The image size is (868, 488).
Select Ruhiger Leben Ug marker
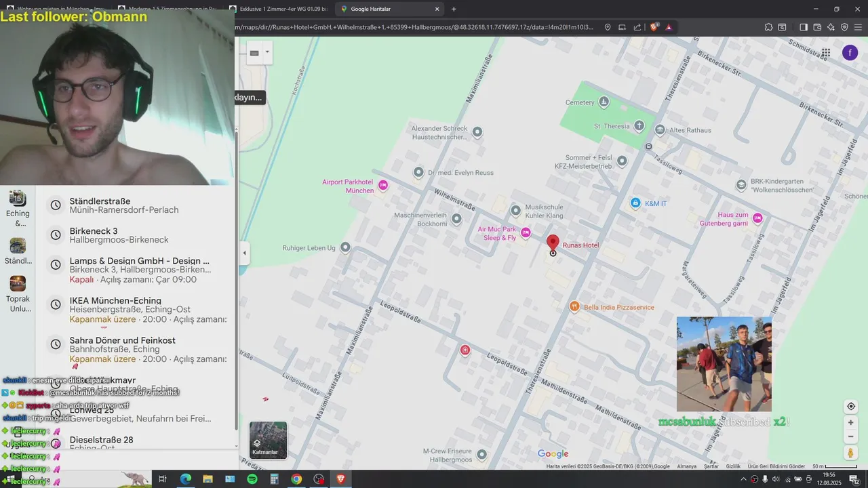(x=345, y=247)
